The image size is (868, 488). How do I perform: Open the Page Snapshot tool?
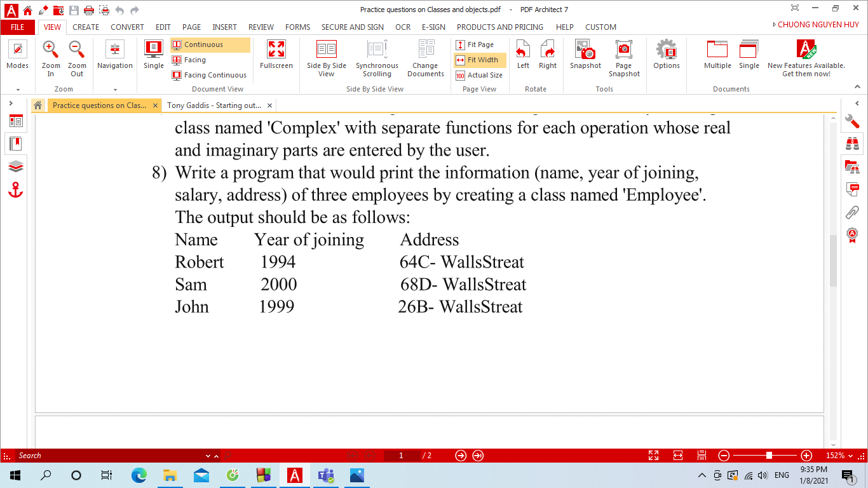point(623,56)
